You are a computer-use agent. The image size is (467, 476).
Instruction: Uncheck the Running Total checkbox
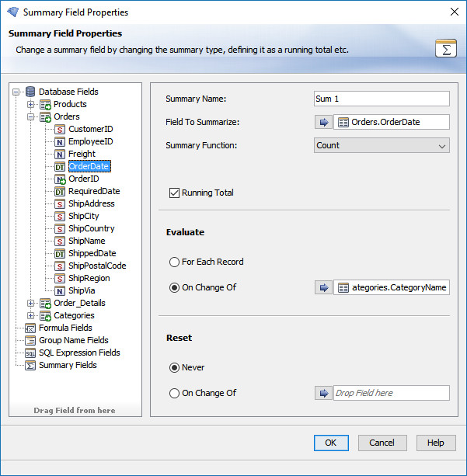pyautogui.click(x=174, y=193)
